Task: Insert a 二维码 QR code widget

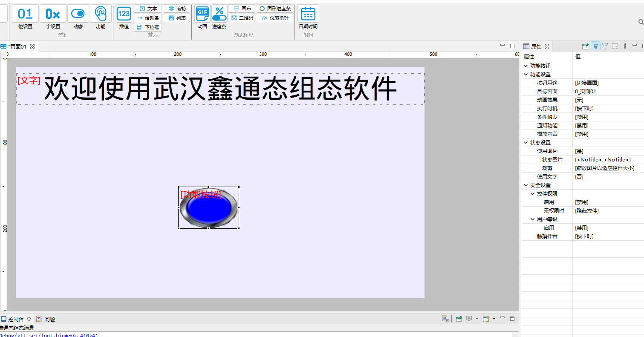Action: coord(242,18)
